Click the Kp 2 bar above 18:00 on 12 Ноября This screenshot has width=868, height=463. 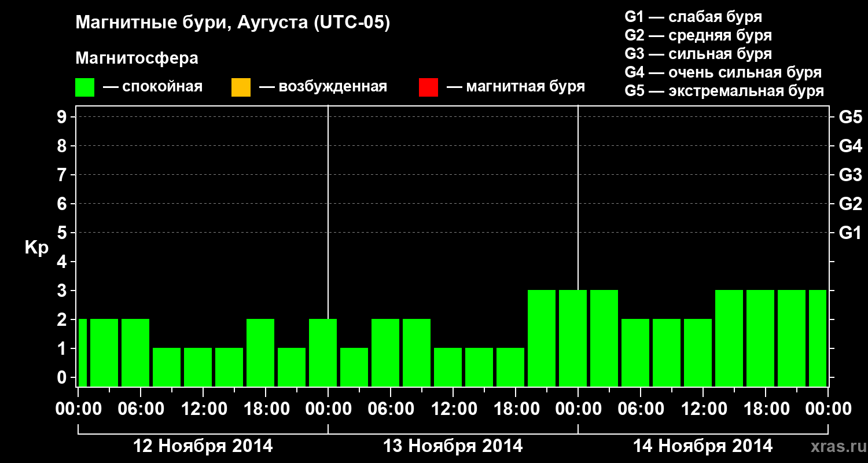[260, 352]
